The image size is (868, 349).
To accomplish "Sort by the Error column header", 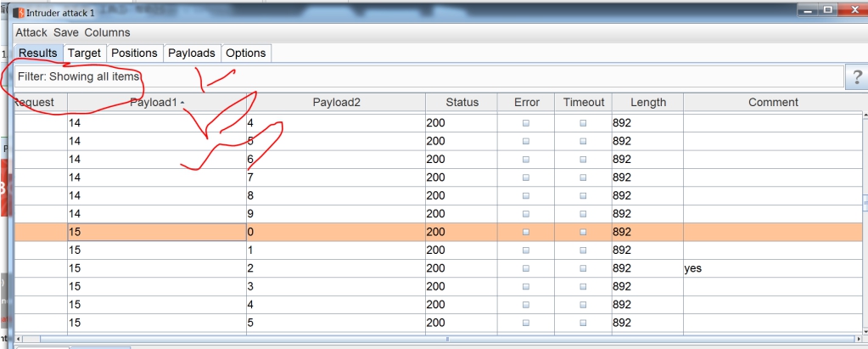I will [x=526, y=103].
